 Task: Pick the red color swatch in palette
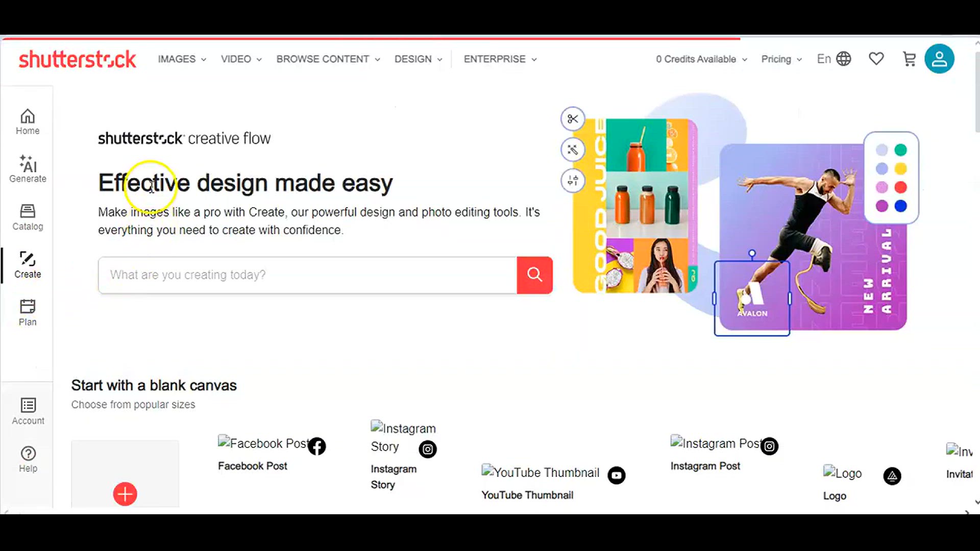[x=901, y=187]
